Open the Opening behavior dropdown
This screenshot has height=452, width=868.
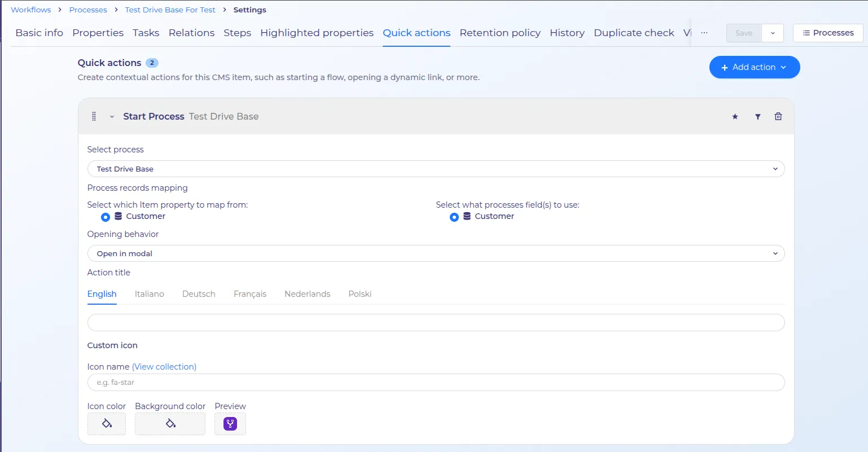(x=436, y=253)
